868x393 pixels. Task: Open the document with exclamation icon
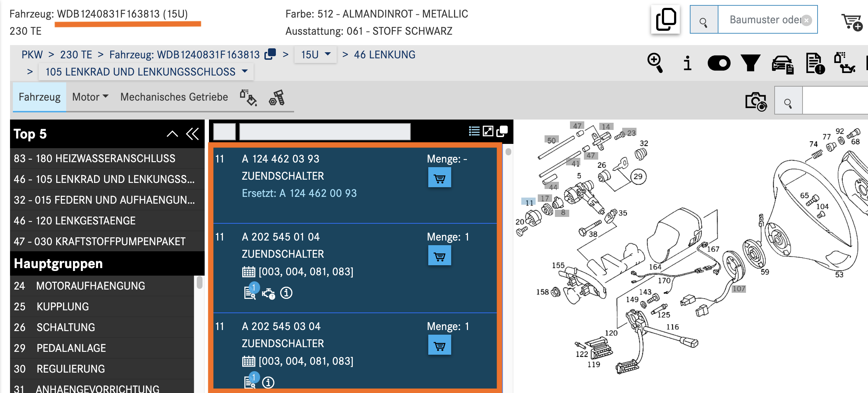815,64
